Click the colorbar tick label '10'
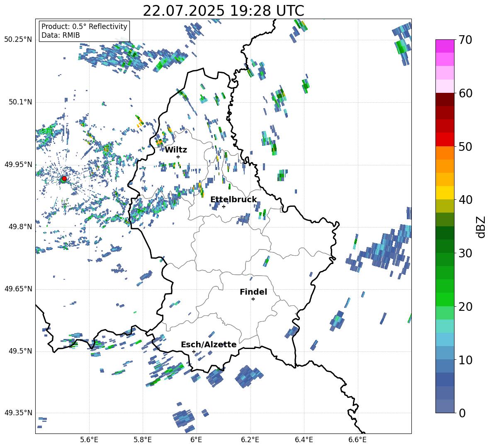This screenshot has height=448, width=491. [465, 360]
